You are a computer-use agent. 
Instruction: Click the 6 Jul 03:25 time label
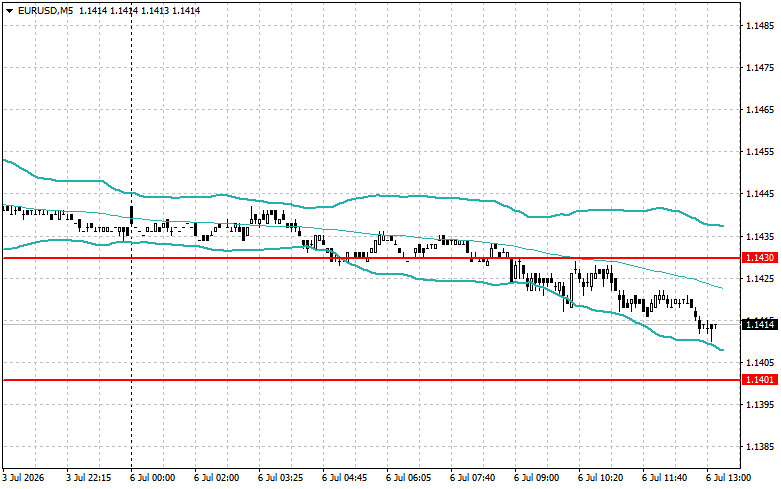point(280,478)
